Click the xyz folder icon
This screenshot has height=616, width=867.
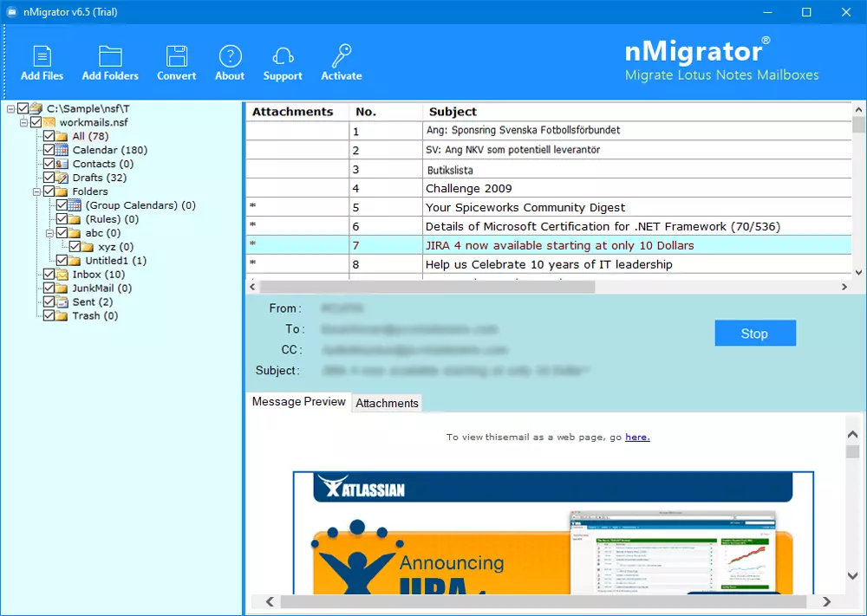tap(88, 246)
